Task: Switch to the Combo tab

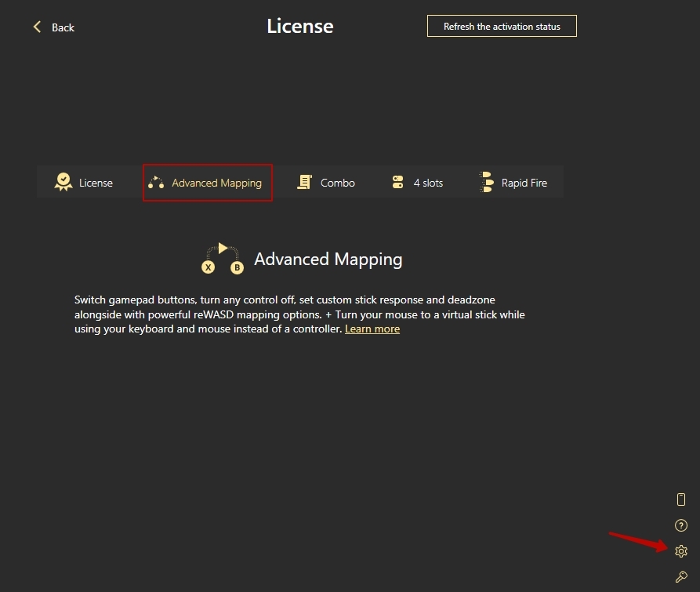Action: click(x=326, y=183)
